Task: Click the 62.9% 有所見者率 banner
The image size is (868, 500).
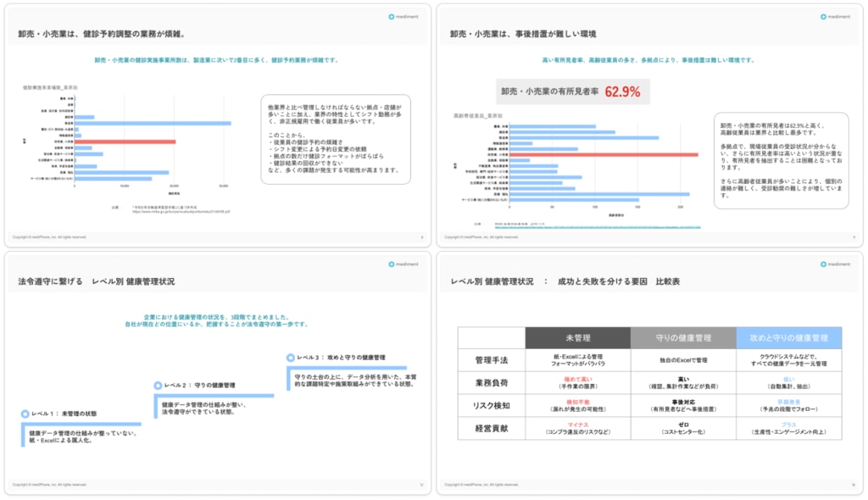Action: [573, 92]
